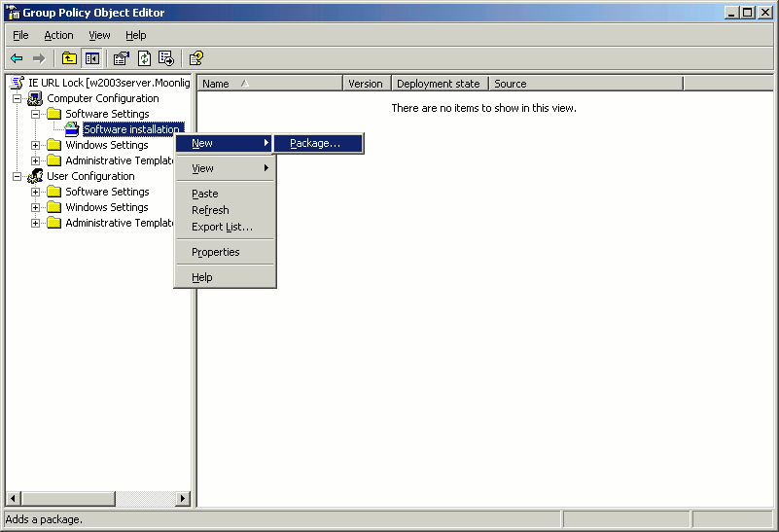Screen dimensions: 779x532
Task: Open View submenu in context menu
Action: 224,168
